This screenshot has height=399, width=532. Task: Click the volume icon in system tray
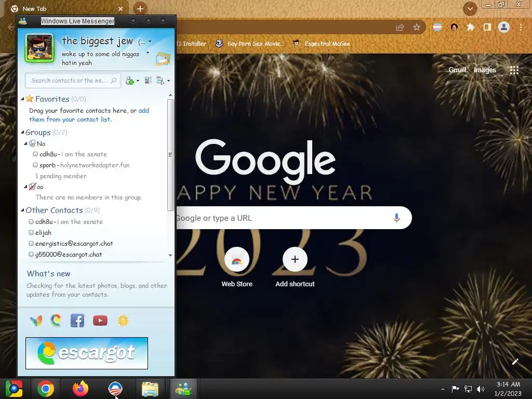(481, 389)
